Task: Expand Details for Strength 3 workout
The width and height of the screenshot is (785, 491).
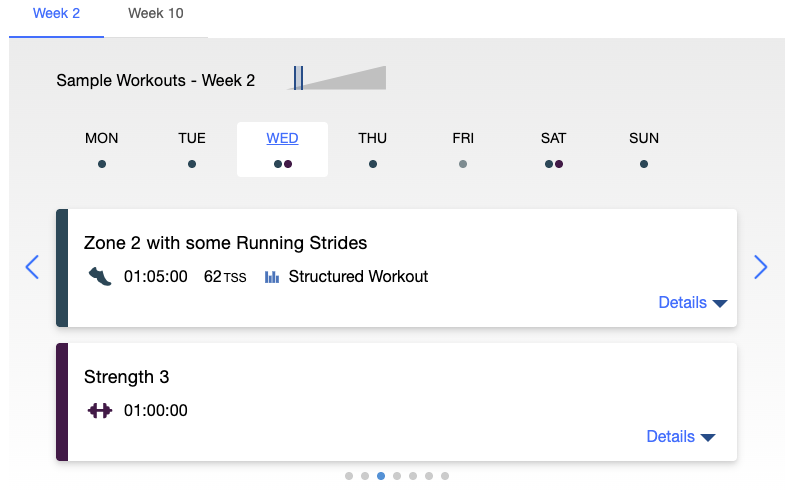Action: 680,437
